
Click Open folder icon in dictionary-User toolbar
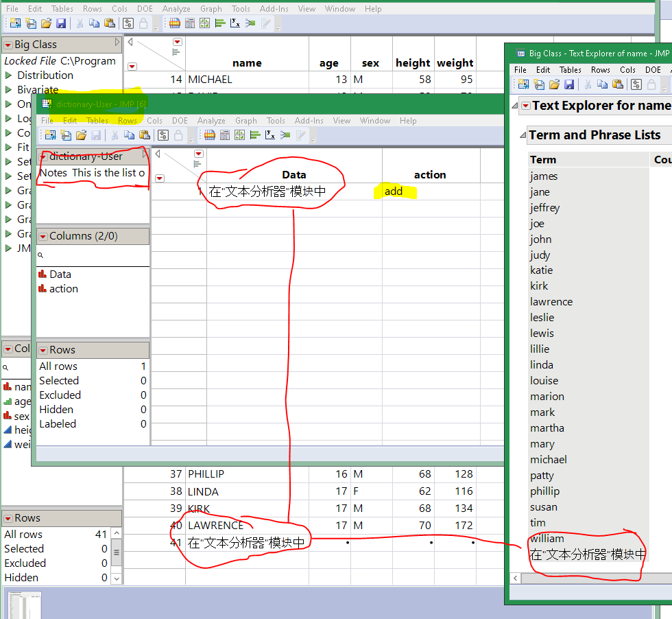point(82,135)
